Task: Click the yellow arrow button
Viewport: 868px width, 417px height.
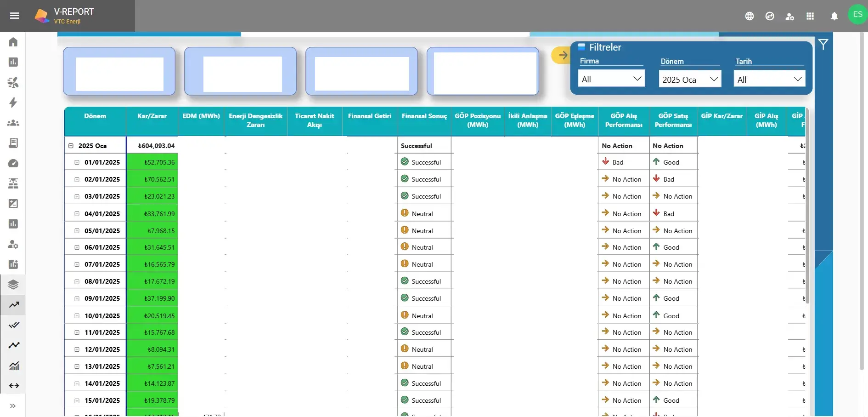Action: (x=562, y=55)
